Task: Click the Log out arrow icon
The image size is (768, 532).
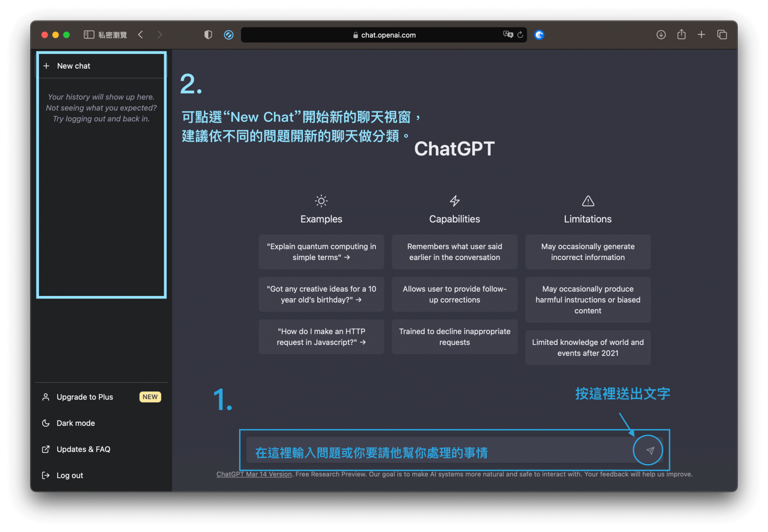Action: click(46, 475)
